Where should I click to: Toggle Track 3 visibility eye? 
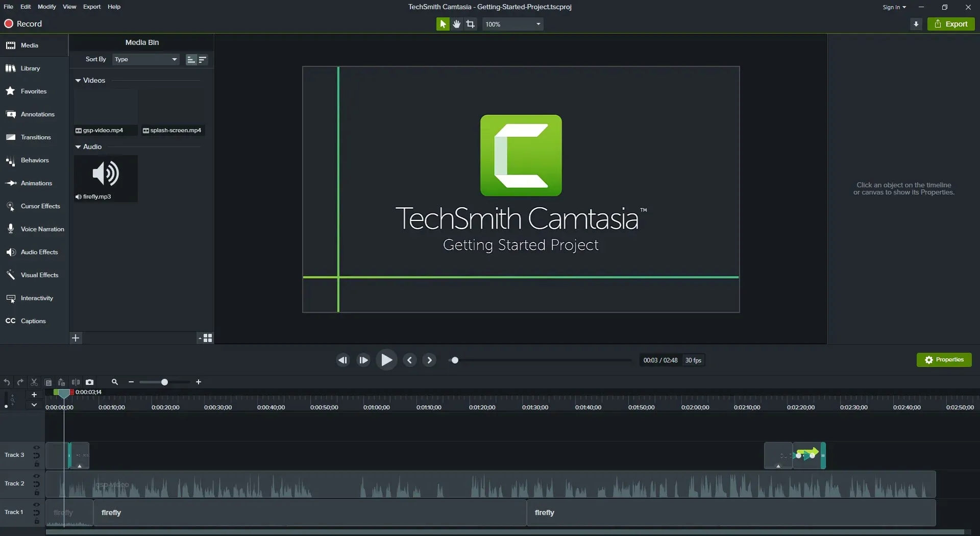click(x=37, y=448)
